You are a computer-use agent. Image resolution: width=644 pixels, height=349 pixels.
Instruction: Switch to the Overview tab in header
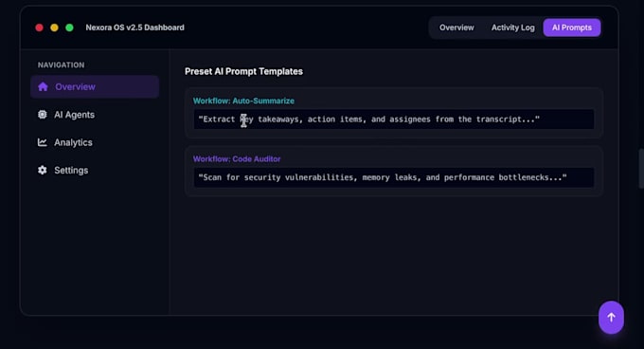pos(456,28)
